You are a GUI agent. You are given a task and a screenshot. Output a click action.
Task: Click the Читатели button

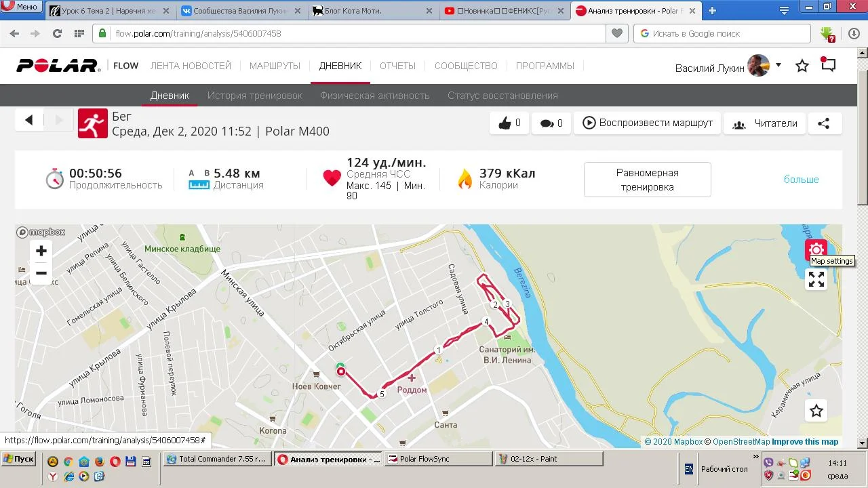[764, 123]
